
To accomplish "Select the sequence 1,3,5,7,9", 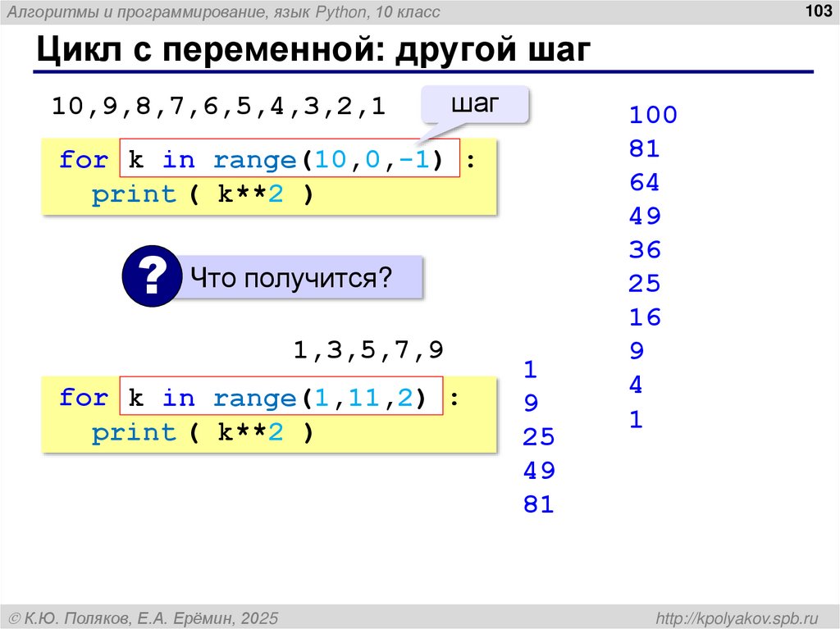I will point(369,349).
